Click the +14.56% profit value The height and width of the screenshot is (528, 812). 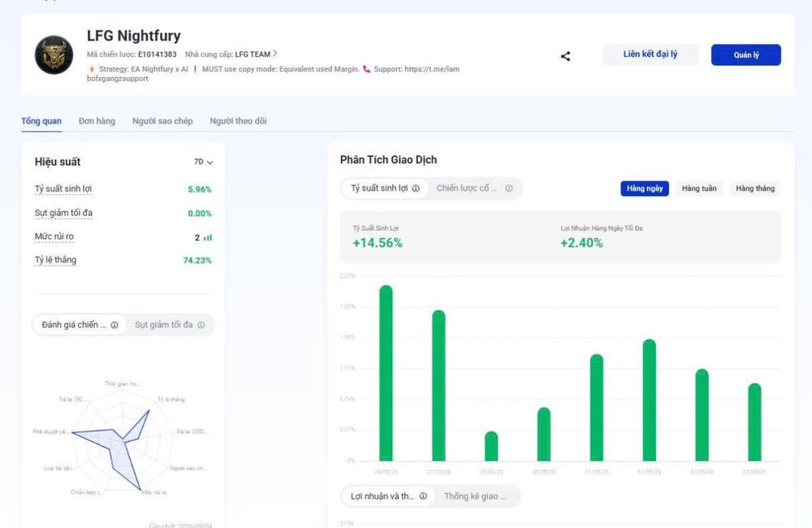[378, 243]
